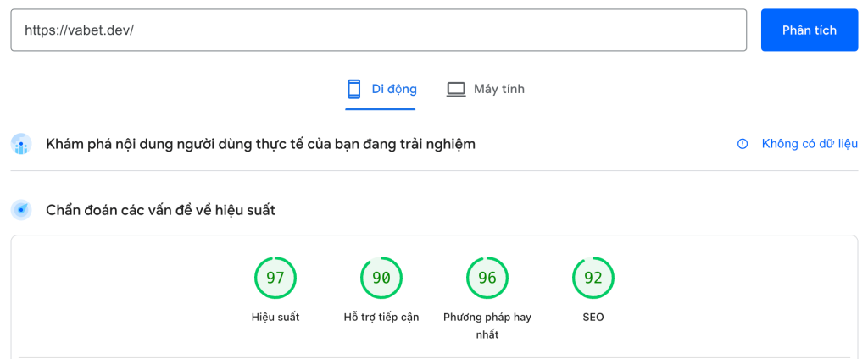The image size is (868, 359).
Task: Click the desktop computer icon
Action: pyautogui.click(x=456, y=89)
